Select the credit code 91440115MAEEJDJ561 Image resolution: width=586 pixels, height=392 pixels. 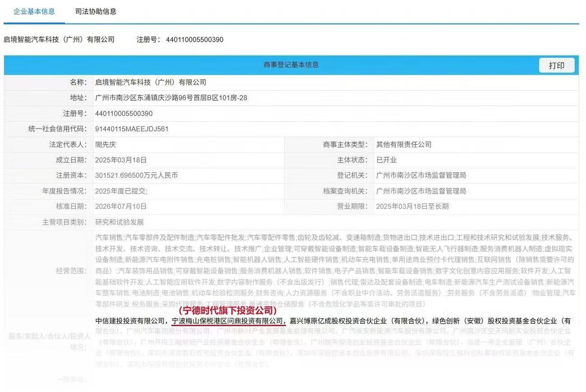click(132, 129)
